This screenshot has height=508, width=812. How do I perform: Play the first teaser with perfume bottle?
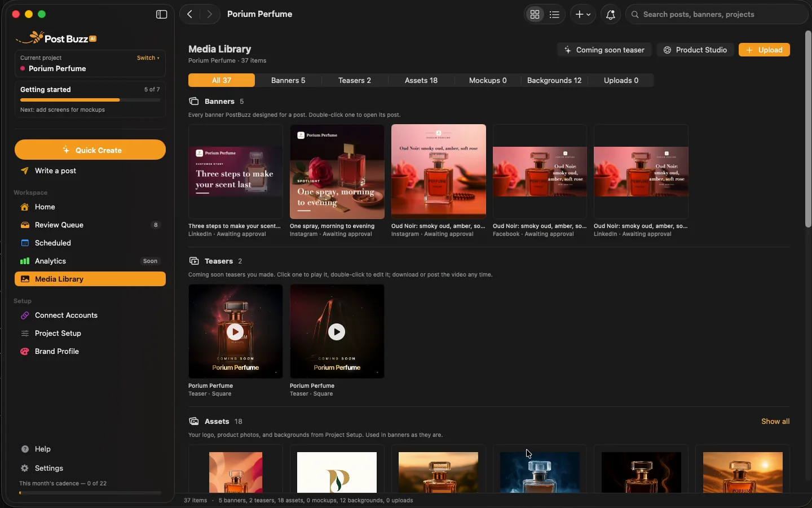point(235,332)
